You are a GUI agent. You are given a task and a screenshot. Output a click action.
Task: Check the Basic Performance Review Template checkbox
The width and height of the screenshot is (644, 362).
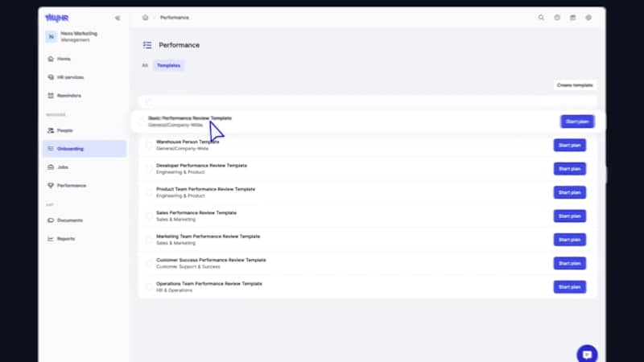(x=141, y=121)
